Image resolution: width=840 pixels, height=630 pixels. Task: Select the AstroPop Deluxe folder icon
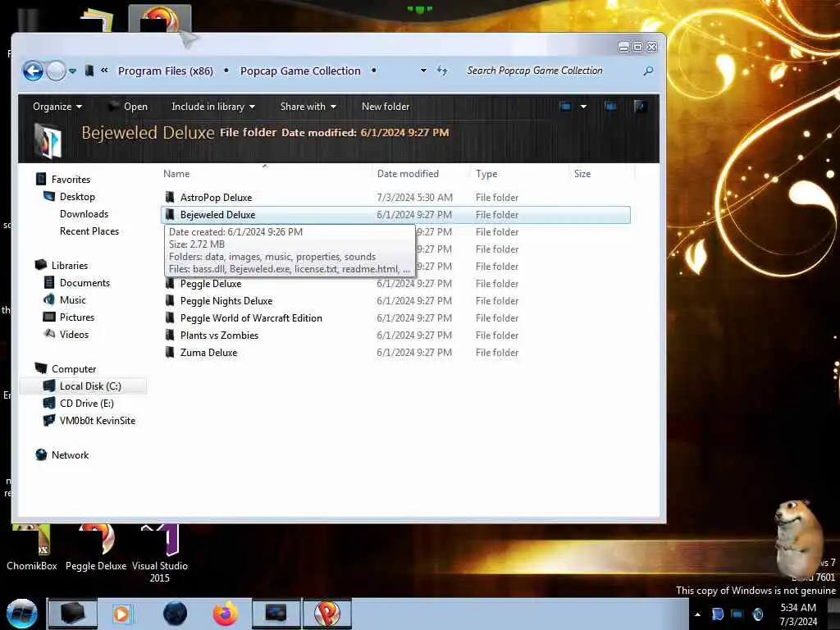click(170, 197)
